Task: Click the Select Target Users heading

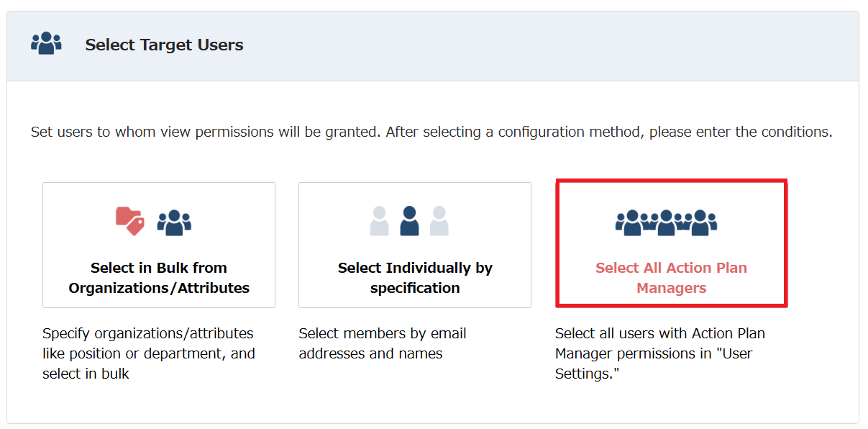Action: (x=164, y=45)
